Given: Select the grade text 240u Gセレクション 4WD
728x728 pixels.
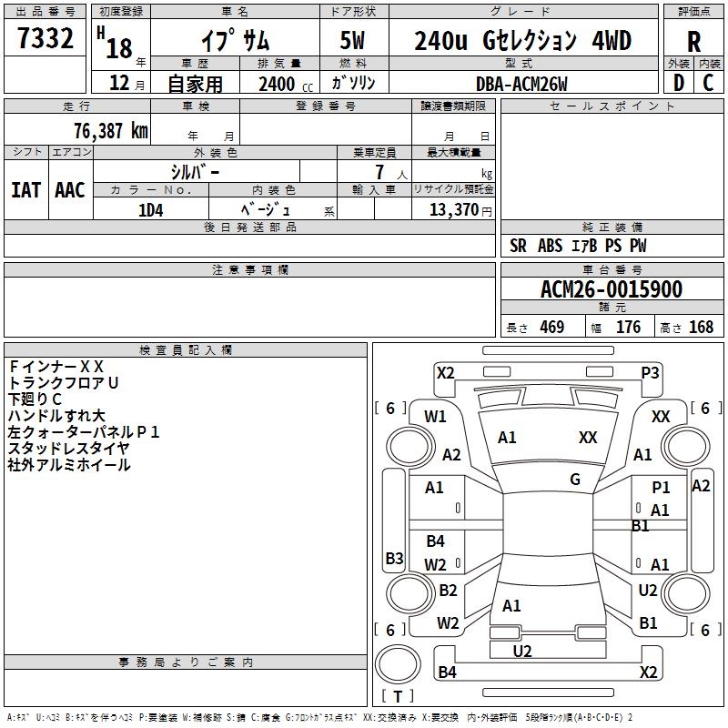Looking at the screenshot, I should (x=522, y=41).
